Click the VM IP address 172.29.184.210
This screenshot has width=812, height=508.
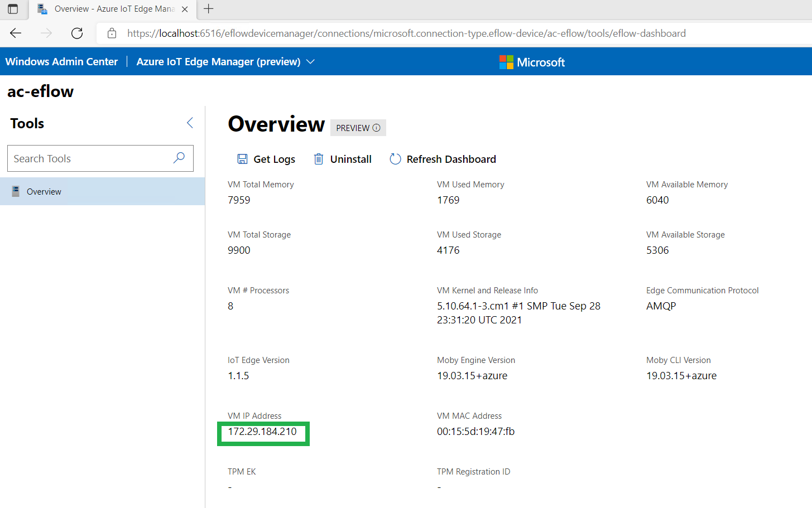click(x=262, y=432)
